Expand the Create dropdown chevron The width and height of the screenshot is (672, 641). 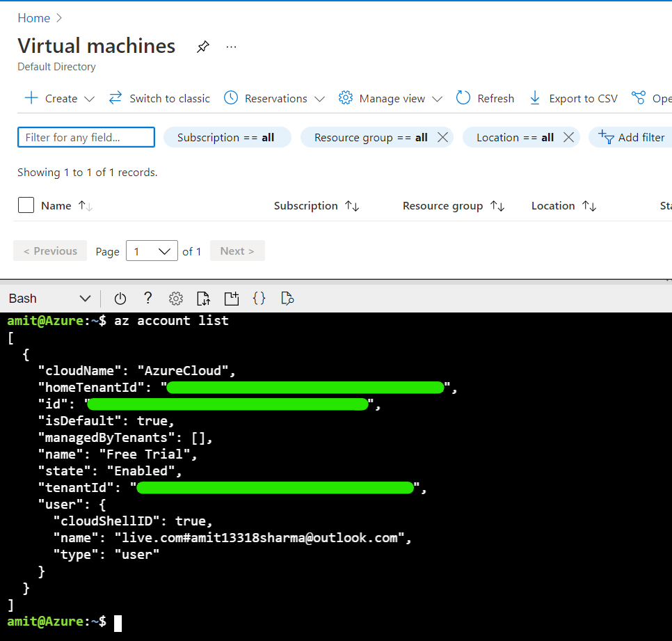pyautogui.click(x=89, y=99)
